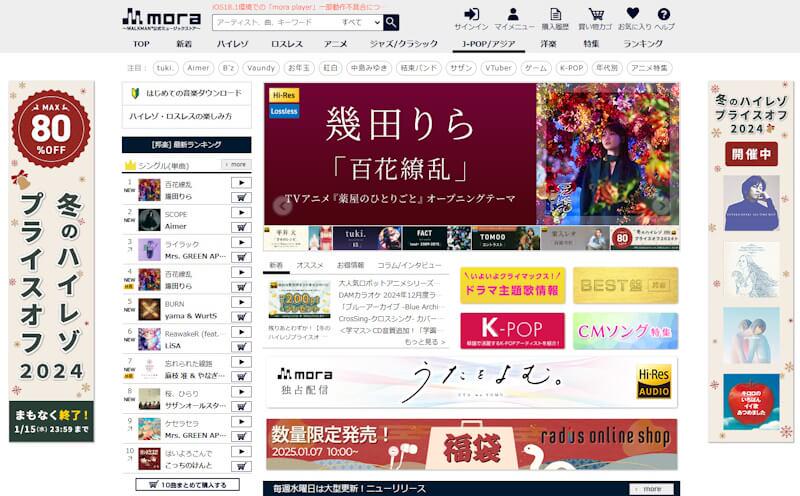Add ReawakeR by LiSA to cart
This screenshot has width=800, height=496.
click(x=241, y=346)
